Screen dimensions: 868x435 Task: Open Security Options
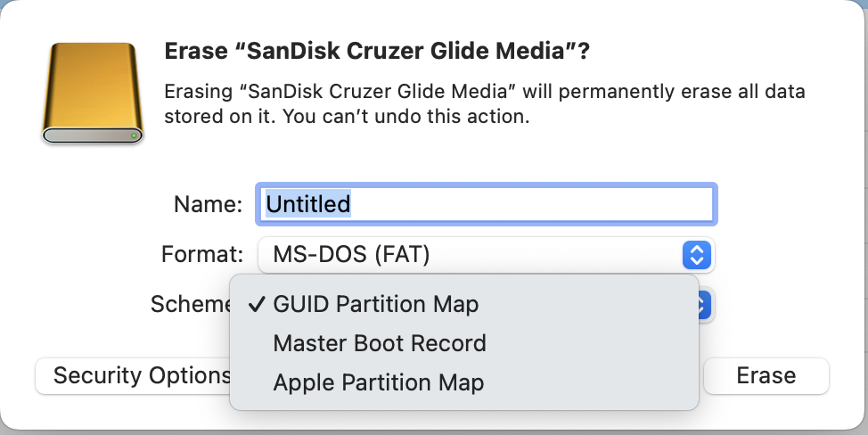point(132,376)
